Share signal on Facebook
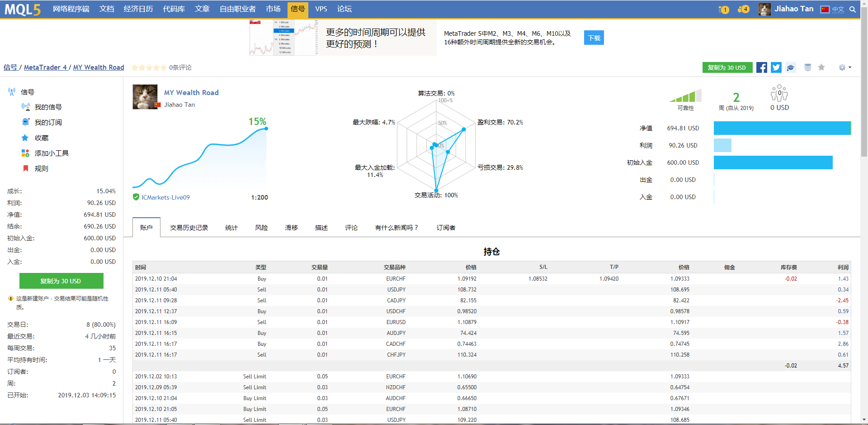This screenshot has height=425, width=868. [762, 67]
